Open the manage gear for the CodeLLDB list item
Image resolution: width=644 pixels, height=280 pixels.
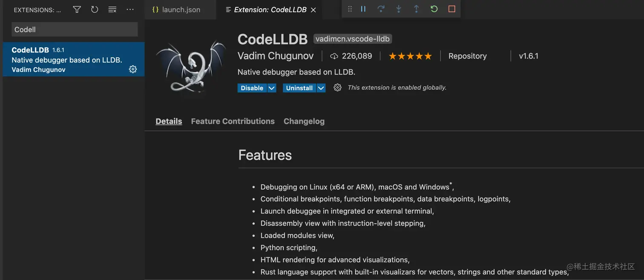[x=133, y=69]
